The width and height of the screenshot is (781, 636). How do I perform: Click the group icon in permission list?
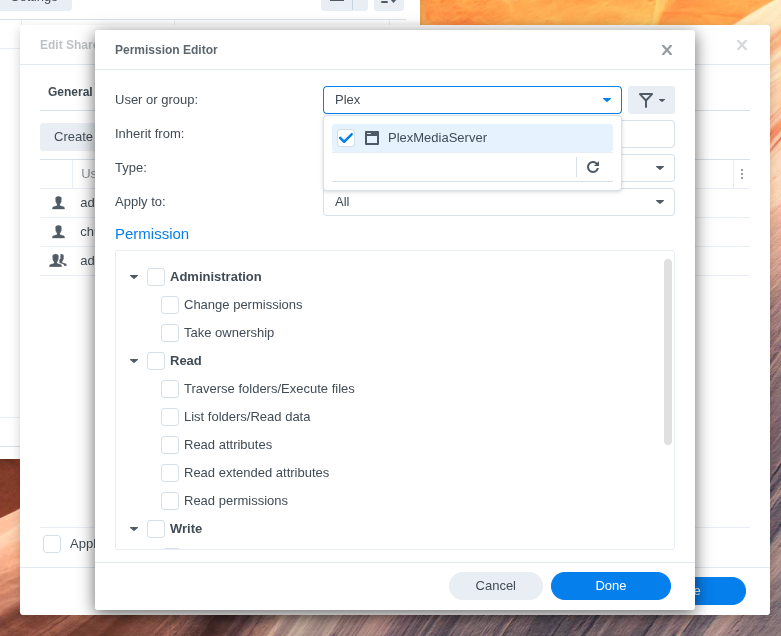[58, 260]
